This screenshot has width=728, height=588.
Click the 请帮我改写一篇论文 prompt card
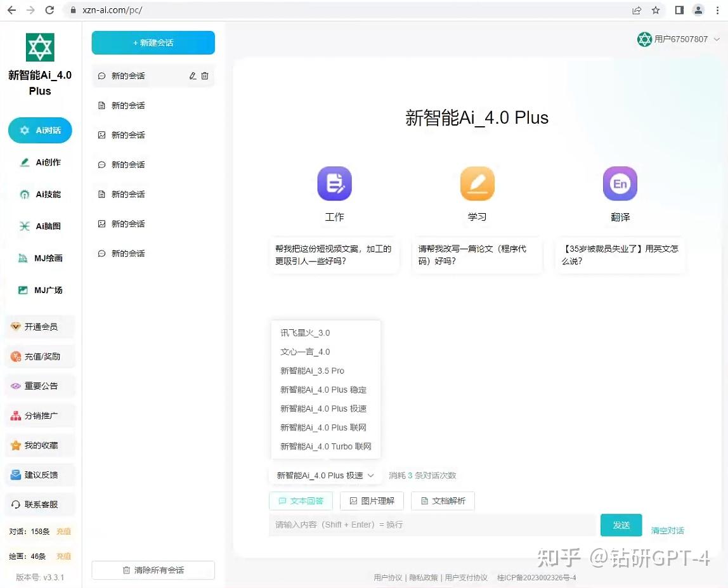tap(478, 255)
